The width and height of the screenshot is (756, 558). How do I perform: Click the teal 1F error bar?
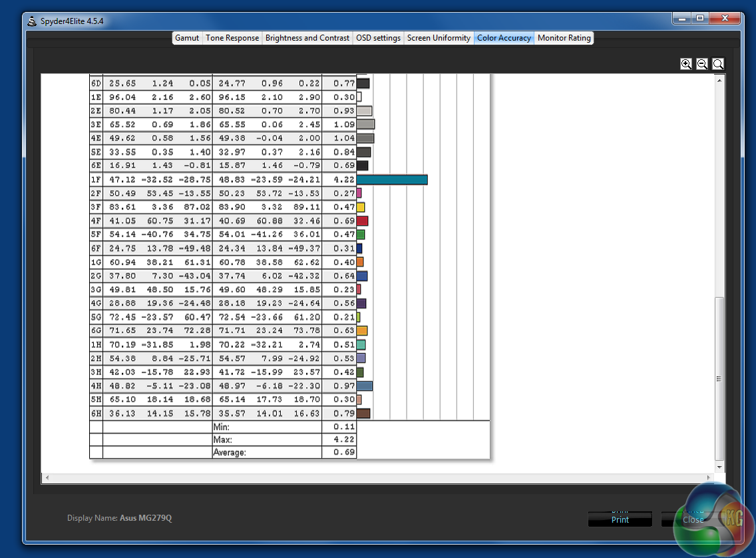392,179
